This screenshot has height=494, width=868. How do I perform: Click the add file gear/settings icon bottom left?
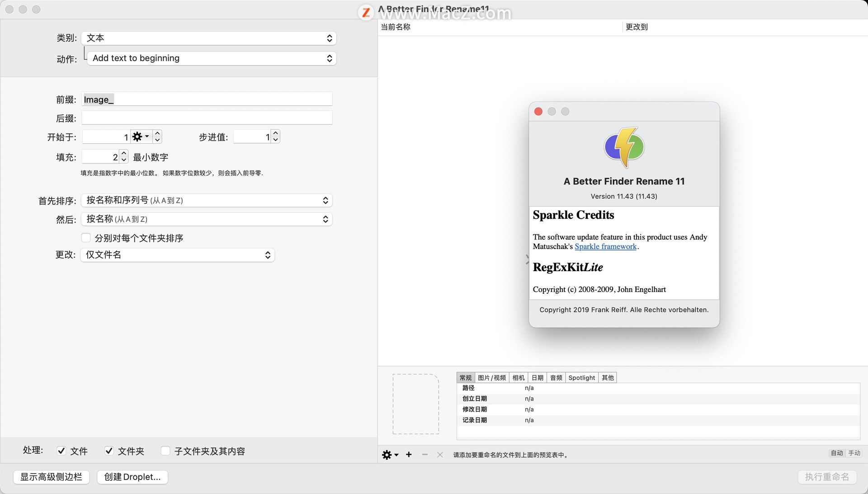(x=388, y=454)
